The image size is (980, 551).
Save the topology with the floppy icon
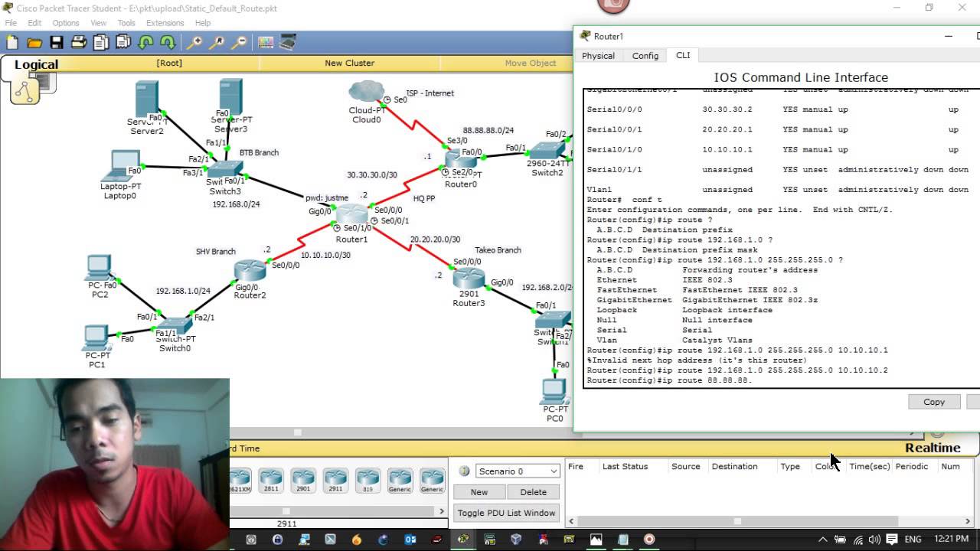tap(57, 43)
